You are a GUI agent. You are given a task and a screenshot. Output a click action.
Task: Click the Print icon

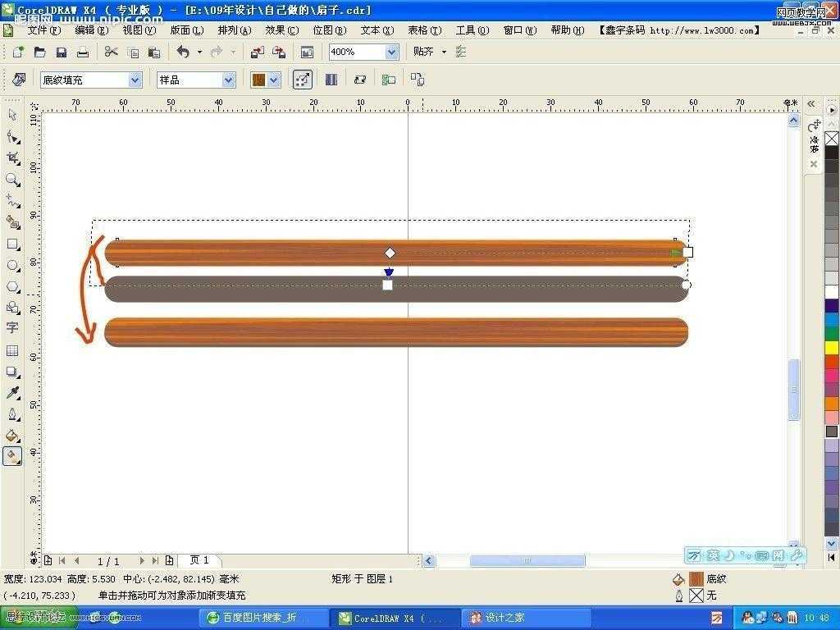point(83,52)
